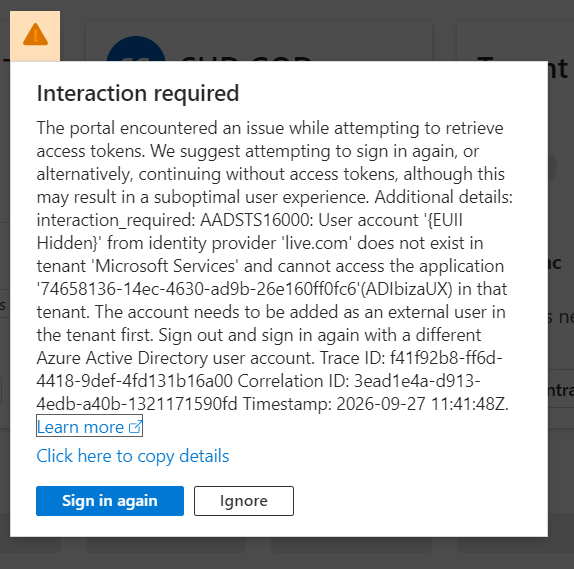Click the Interaction required heading
This screenshot has width=574, height=569.
click(138, 93)
